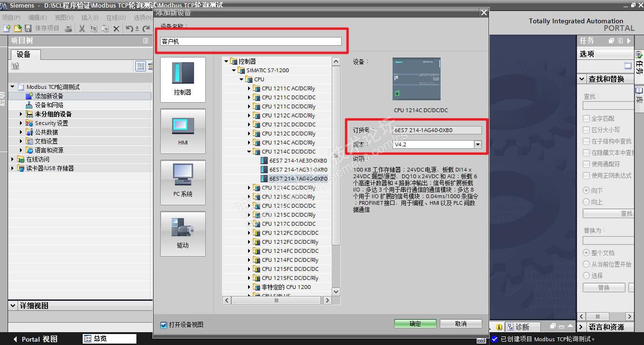Check the 使用通配符 option
644x345 pixels.
pyautogui.click(x=586, y=164)
